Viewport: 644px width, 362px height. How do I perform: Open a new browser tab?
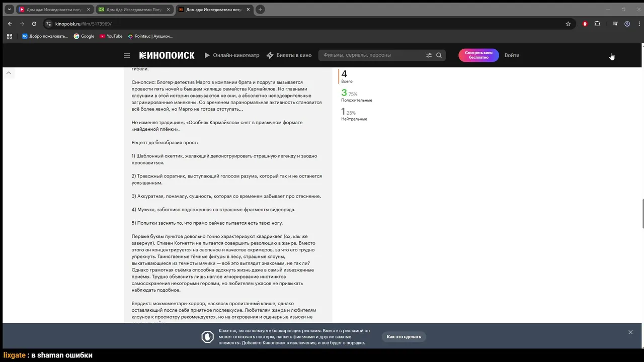point(260,10)
